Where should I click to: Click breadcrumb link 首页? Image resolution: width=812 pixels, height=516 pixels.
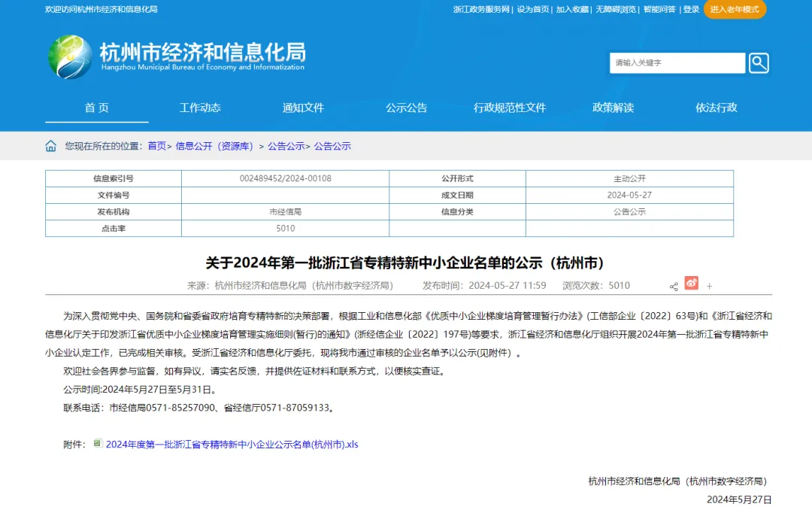pos(157,146)
